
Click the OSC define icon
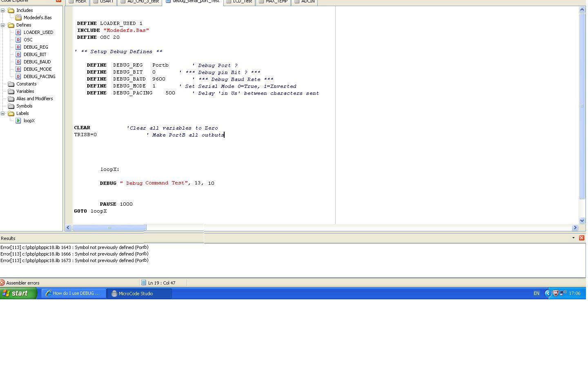click(18, 40)
